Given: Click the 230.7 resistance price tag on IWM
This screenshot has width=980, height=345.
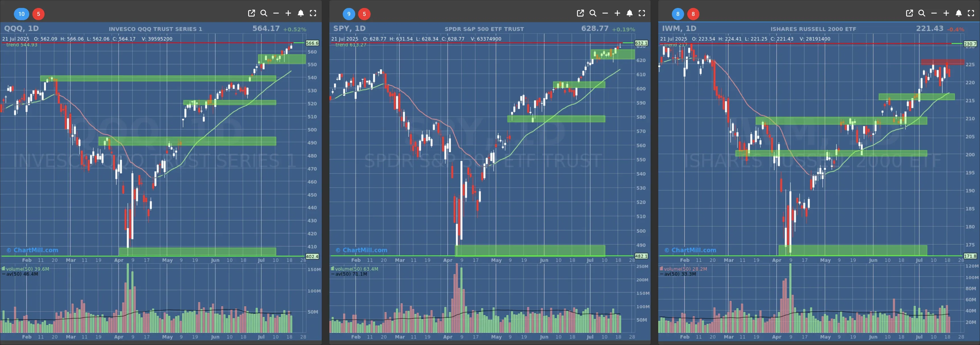Looking at the screenshot, I should tap(970, 44).
